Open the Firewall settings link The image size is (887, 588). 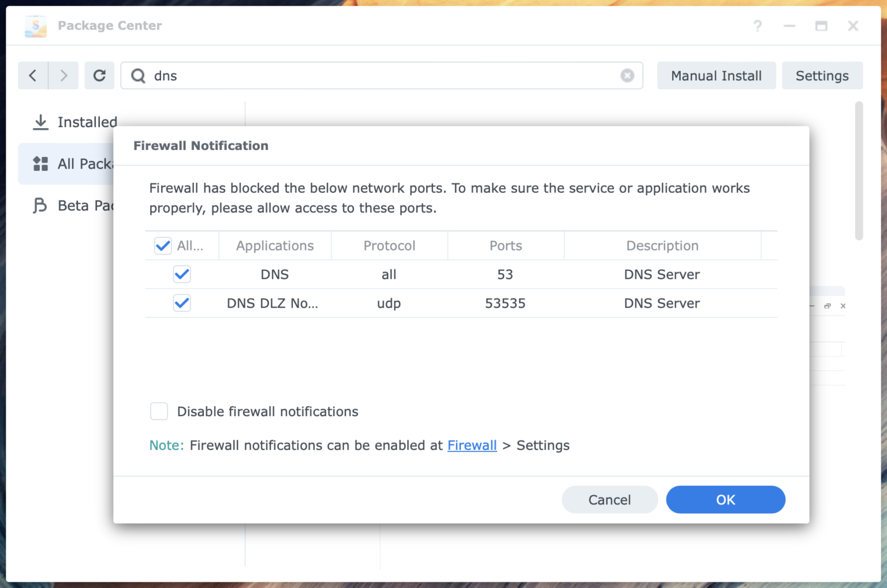coord(472,445)
